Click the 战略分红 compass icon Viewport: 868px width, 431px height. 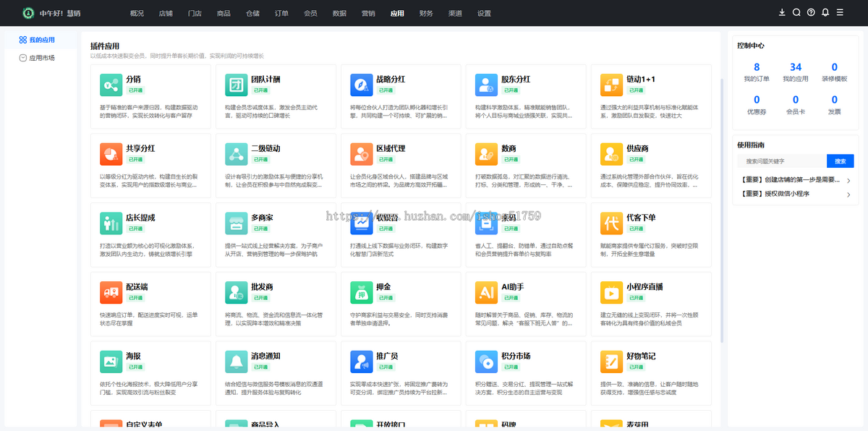pyautogui.click(x=361, y=85)
